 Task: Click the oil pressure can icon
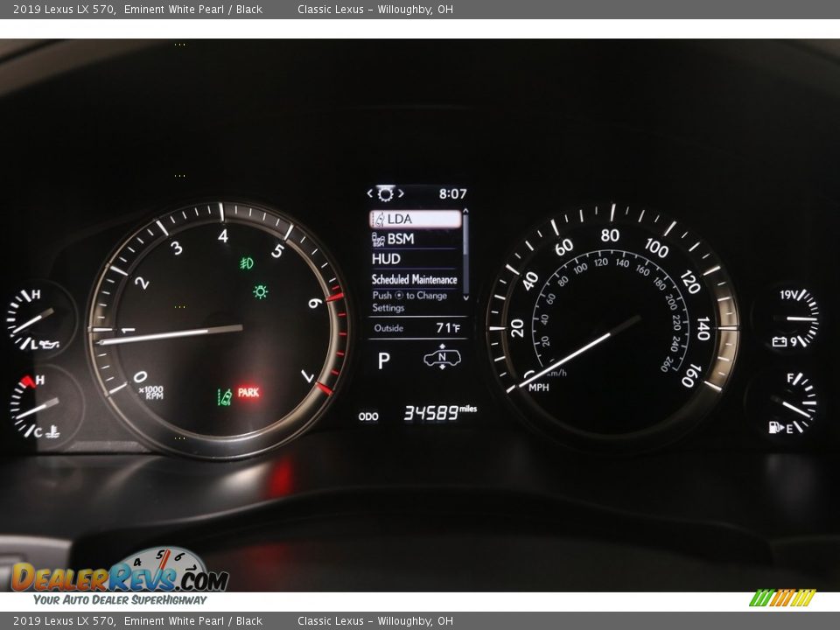49,345
